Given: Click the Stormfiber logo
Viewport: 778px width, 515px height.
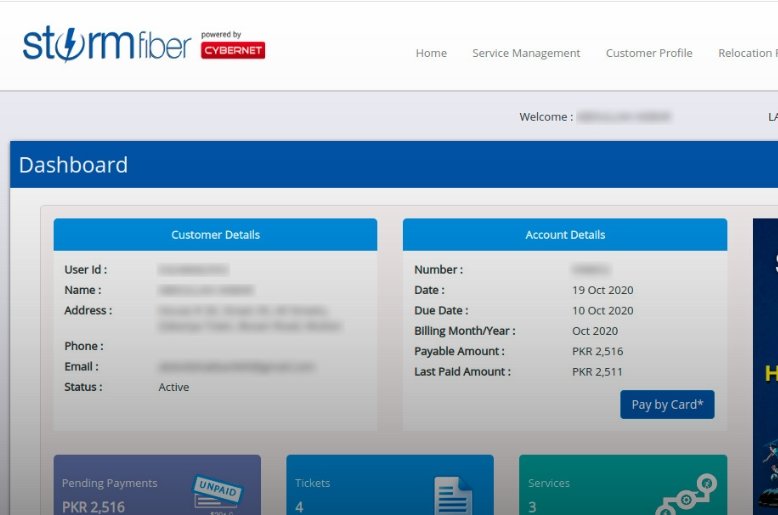Looking at the screenshot, I should (107, 44).
